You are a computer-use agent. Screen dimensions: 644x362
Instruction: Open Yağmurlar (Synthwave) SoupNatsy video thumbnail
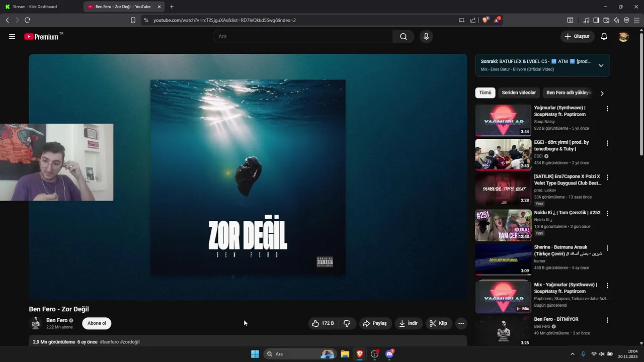[503, 120]
